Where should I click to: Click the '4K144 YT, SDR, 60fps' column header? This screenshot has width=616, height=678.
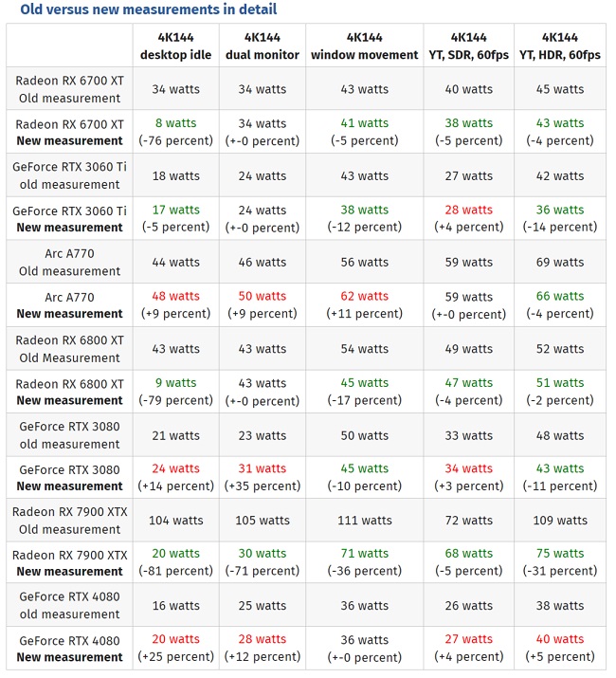pos(468,46)
